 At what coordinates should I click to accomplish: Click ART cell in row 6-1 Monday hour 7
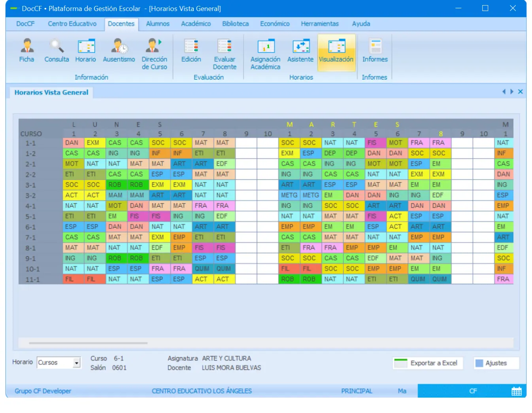click(203, 227)
